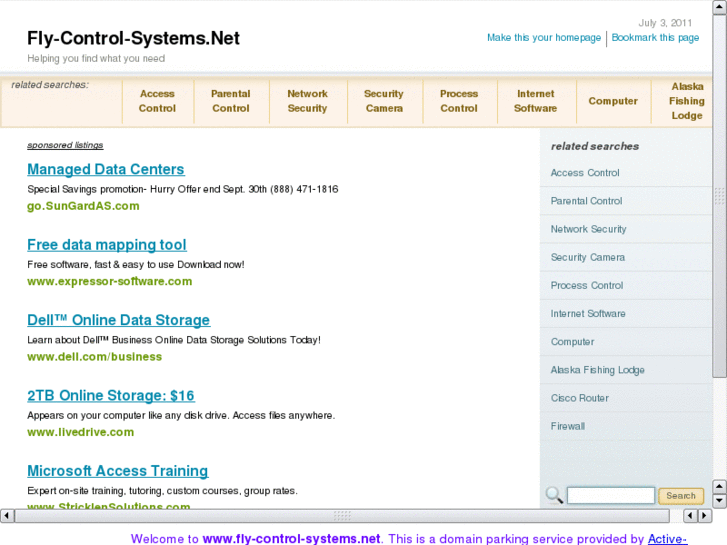This screenshot has height=545, width=727.
Task: Open Computer in top related searches bar
Action: click(613, 101)
